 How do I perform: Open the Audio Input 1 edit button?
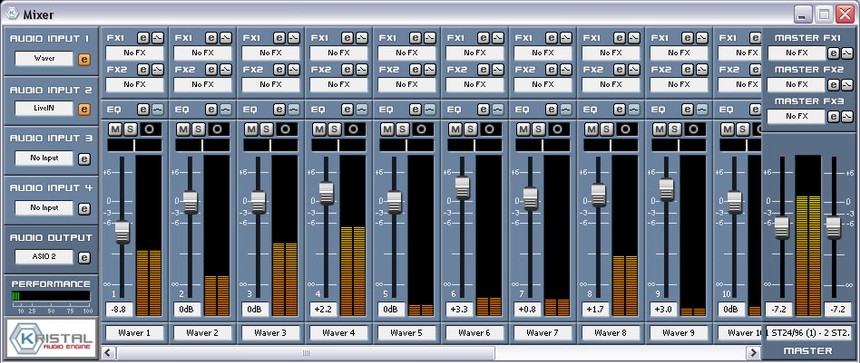[x=84, y=59]
